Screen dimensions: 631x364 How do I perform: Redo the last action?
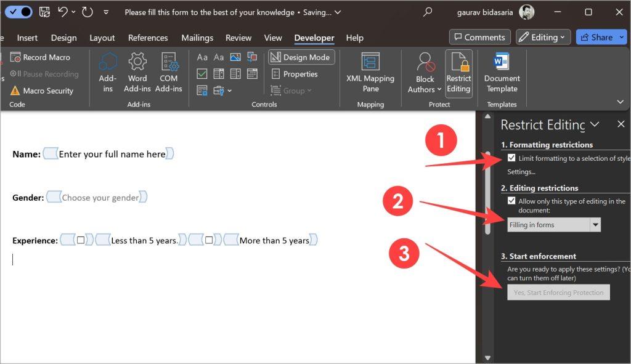click(x=88, y=12)
